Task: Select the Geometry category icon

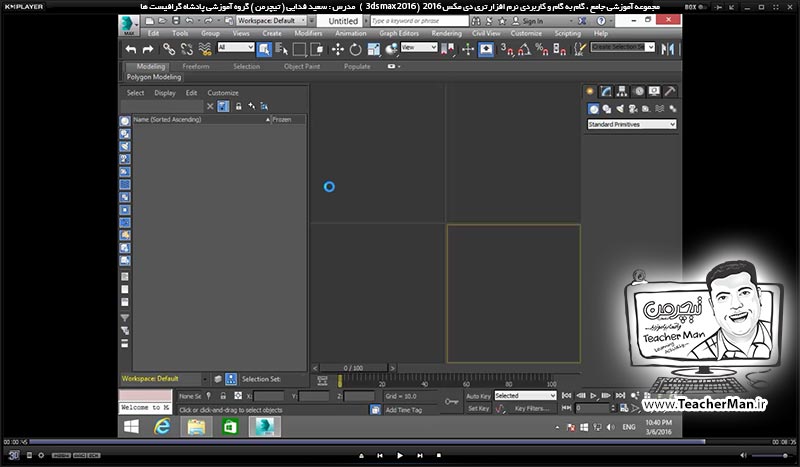Action: (593, 109)
